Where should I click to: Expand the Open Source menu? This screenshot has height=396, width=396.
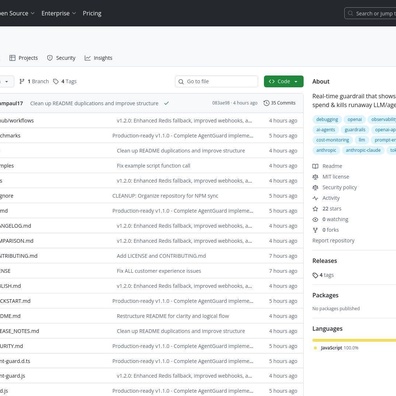[17, 13]
